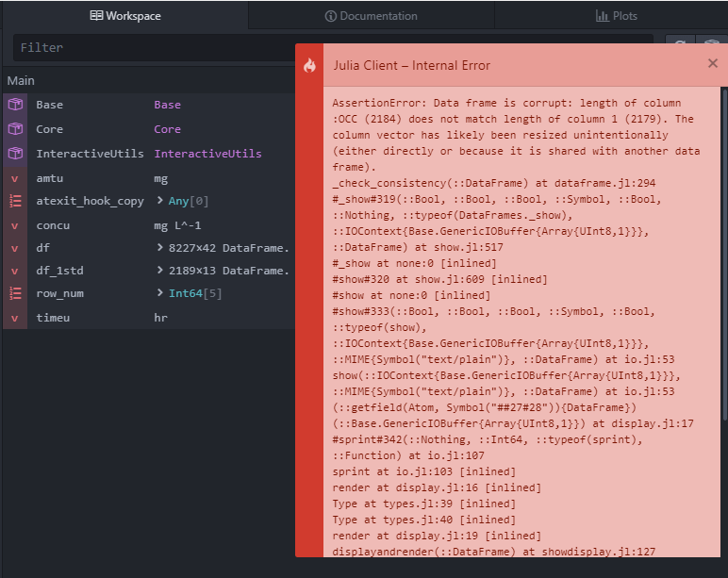Select the concu variable name
This screenshot has height=578, width=728.
pyautogui.click(x=53, y=225)
